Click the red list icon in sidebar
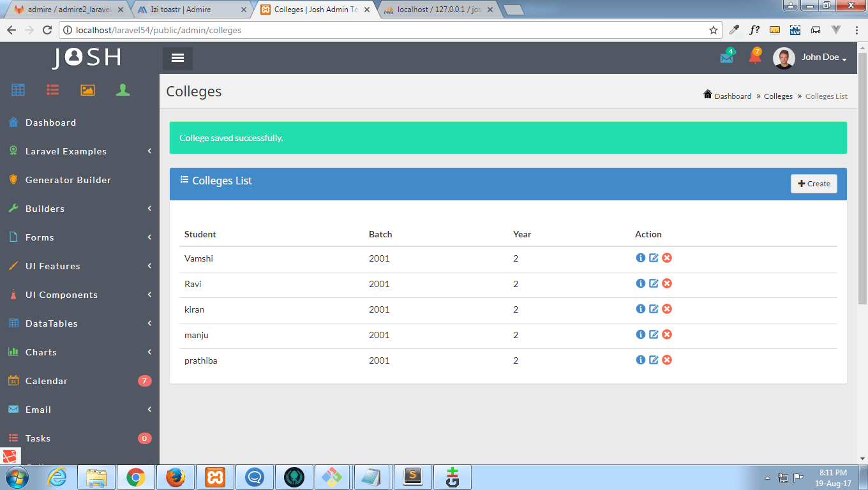 coord(52,90)
